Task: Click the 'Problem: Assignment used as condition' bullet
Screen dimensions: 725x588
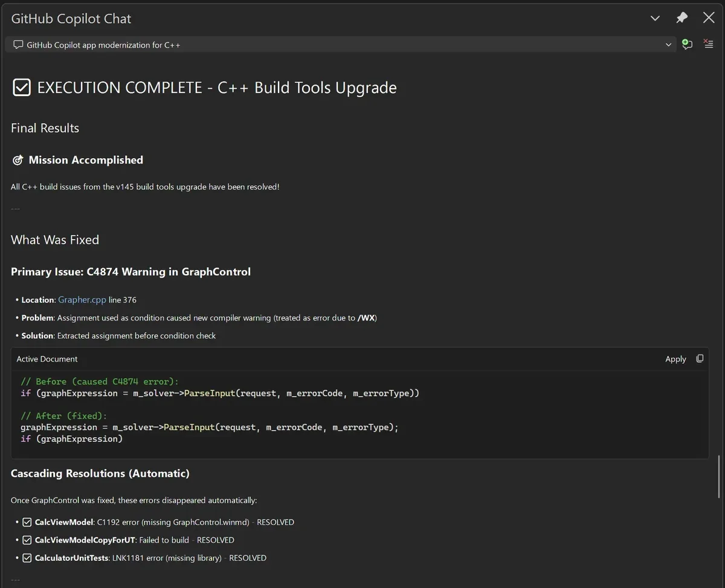Action: click(x=199, y=318)
